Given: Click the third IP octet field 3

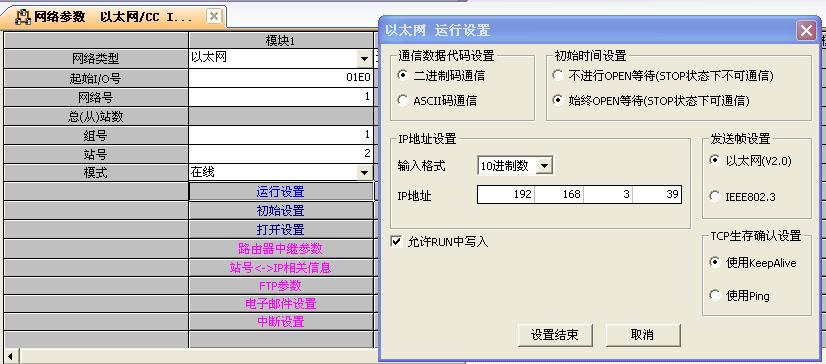Looking at the screenshot, I should pos(608,194).
